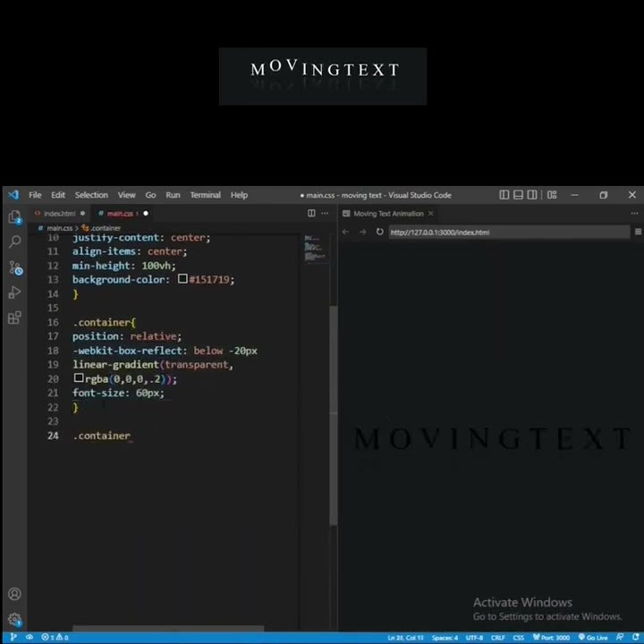Close the Moving Text Animation tab
The height and width of the screenshot is (644, 644).
430,213
